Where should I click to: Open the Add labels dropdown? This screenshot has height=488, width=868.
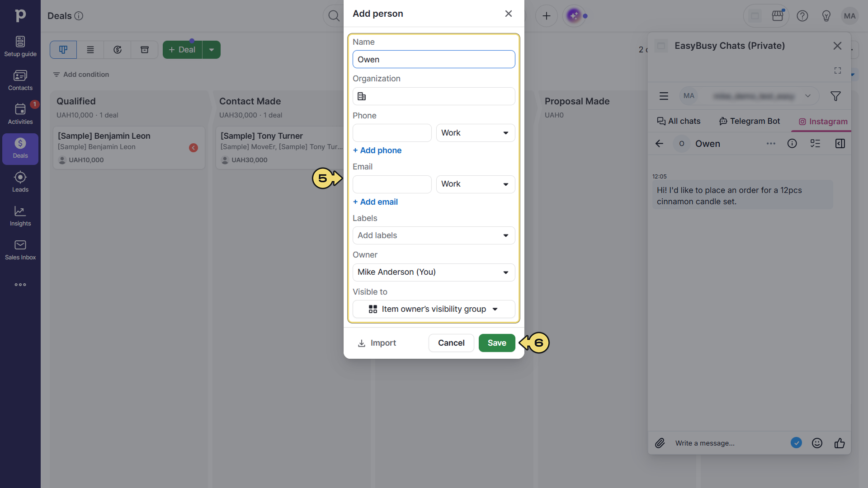tap(434, 235)
